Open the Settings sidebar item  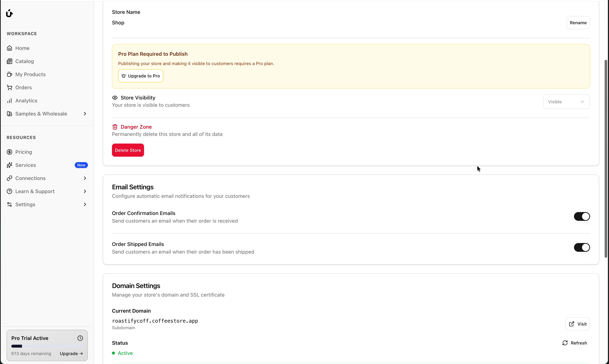click(x=25, y=205)
